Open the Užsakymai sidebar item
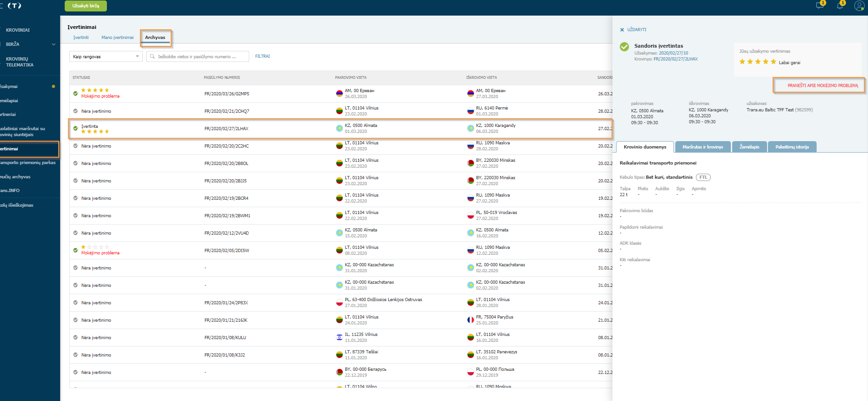868x401 pixels. pos(9,86)
